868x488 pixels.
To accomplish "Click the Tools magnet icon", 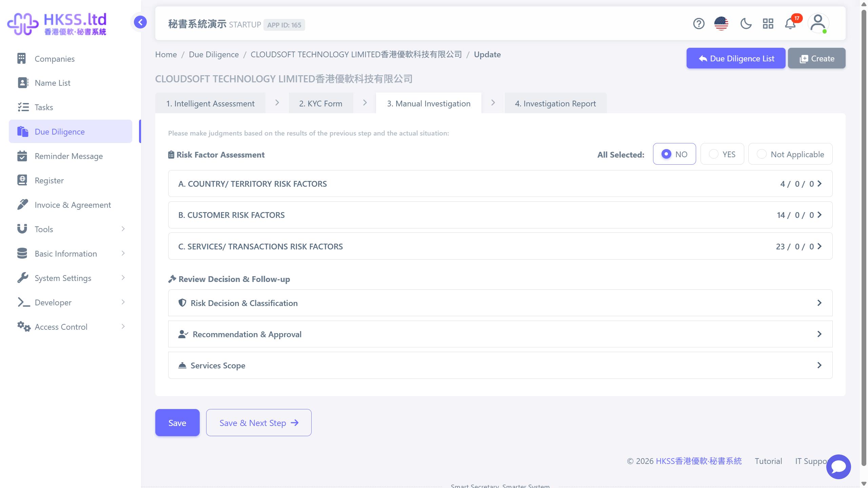I will click(22, 229).
